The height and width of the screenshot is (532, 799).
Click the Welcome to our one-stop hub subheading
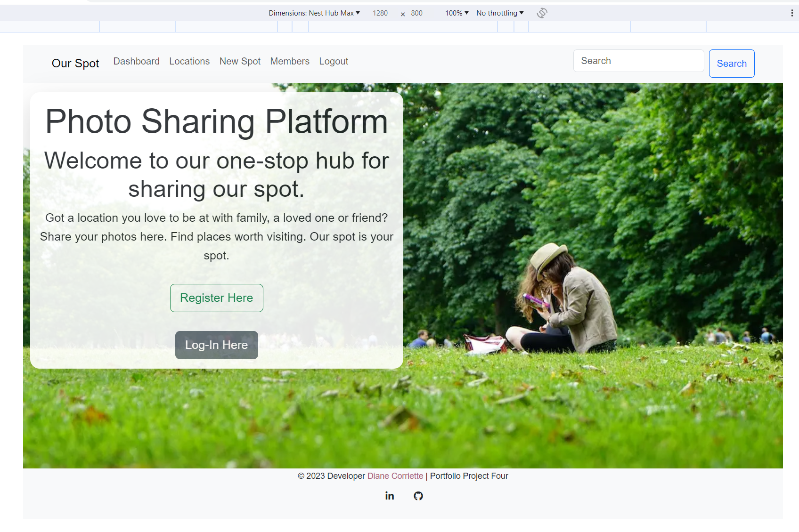pyautogui.click(x=217, y=175)
